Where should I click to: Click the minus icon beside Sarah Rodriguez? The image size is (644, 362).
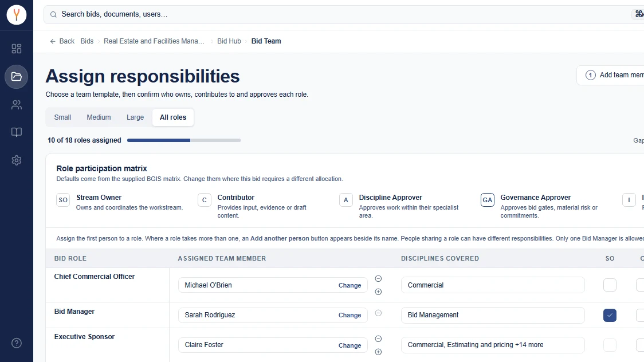378,313
